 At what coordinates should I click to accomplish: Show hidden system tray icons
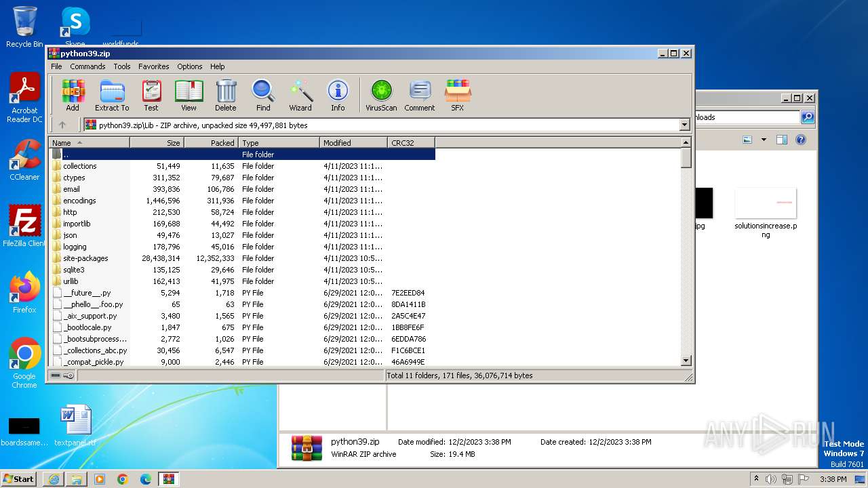tap(756, 479)
